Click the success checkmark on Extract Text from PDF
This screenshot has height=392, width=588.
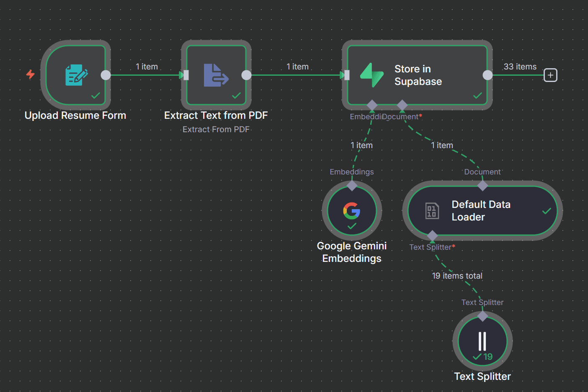point(237,95)
